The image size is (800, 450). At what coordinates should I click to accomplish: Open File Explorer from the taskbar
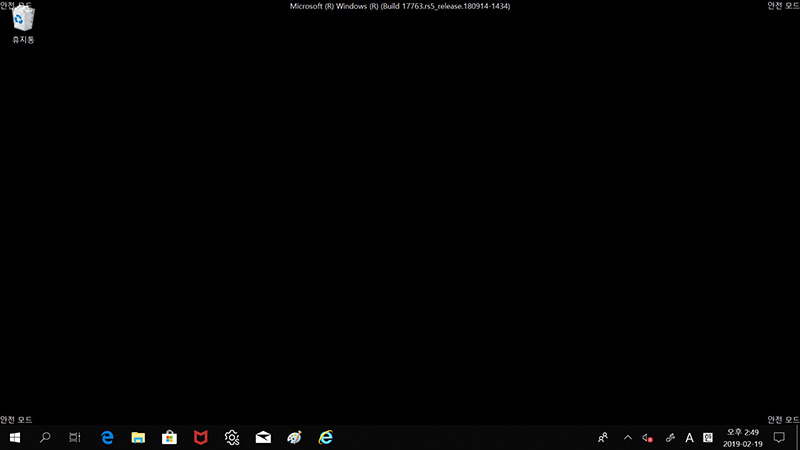(x=138, y=437)
